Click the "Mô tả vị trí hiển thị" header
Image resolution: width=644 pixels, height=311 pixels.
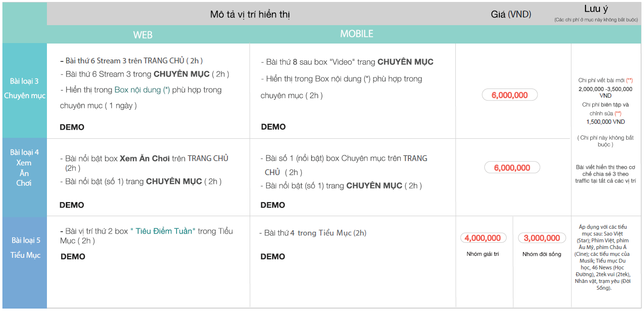click(250, 15)
